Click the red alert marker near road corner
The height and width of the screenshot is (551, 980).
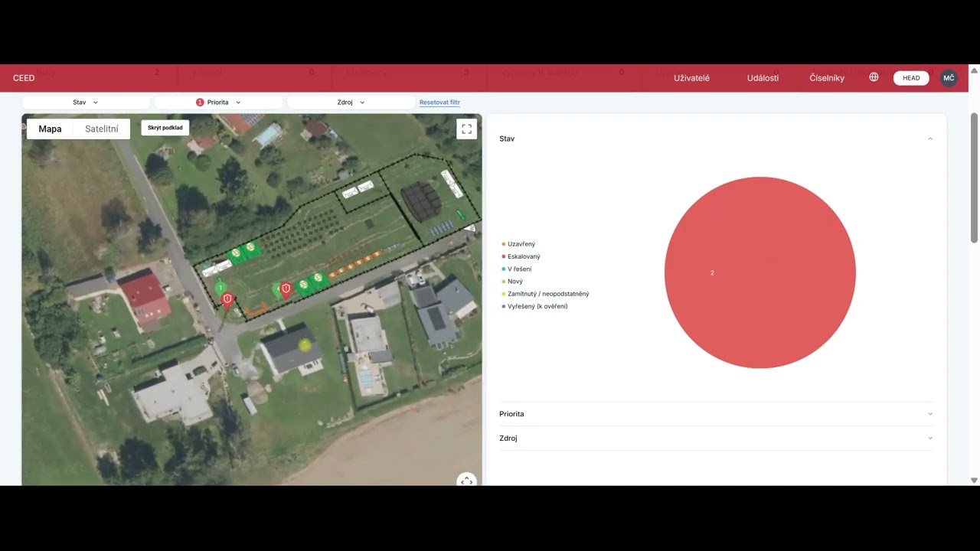227,300
